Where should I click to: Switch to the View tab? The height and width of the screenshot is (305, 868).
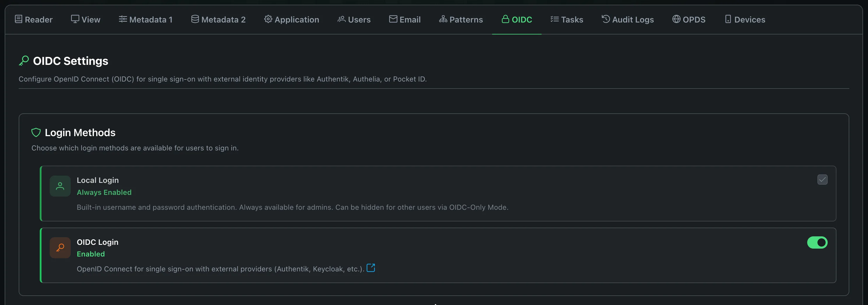click(x=86, y=20)
